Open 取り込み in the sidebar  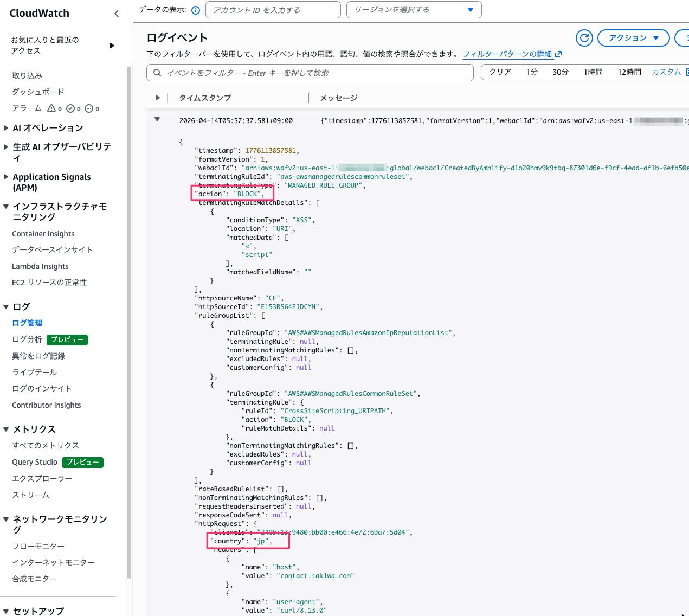coord(27,76)
